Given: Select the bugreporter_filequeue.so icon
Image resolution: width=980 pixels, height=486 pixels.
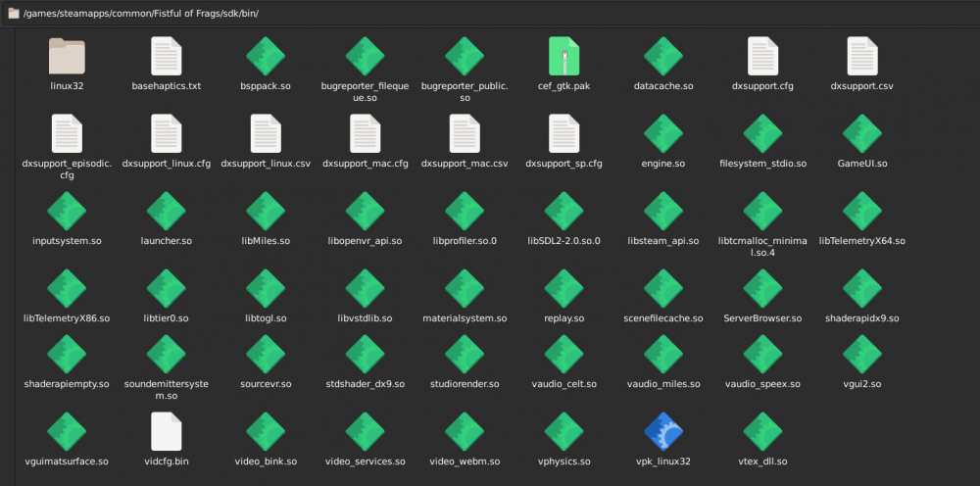Looking at the screenshot, I should click(365, 56).
